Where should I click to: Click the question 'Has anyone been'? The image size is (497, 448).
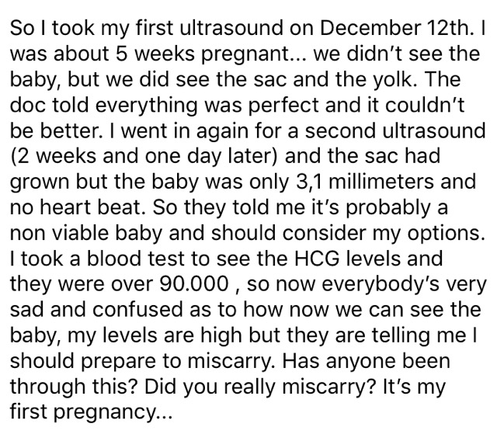click(x=366, y=361)
